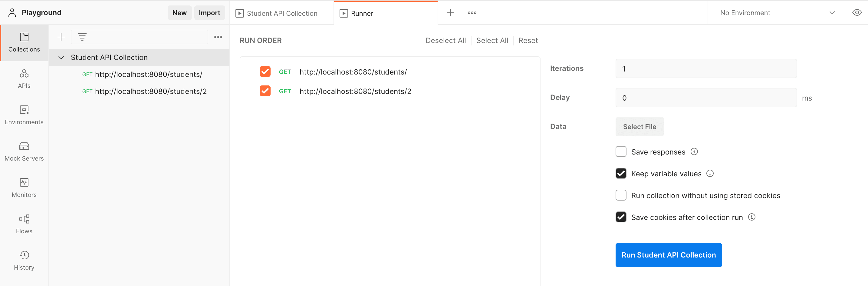Click the info icon beside Keep variable values
Screen dimensions: 868x286
[x=710, y=173]
